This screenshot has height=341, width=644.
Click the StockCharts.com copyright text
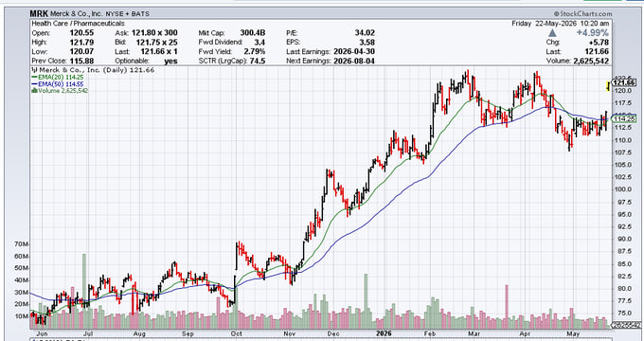click(582, 14)
